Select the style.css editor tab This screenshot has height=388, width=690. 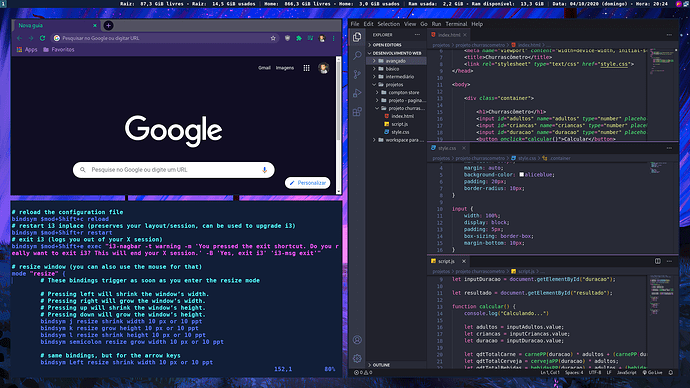(x=447, y=148)
